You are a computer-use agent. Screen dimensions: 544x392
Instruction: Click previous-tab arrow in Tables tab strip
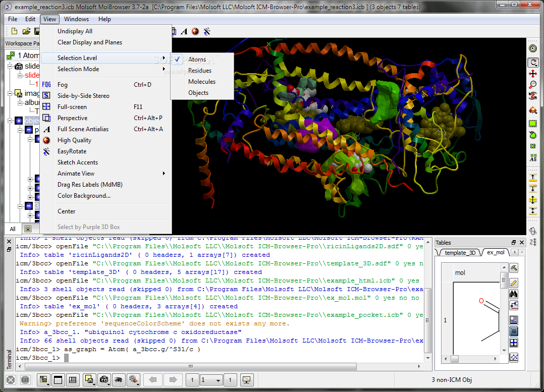pos(515,252)
